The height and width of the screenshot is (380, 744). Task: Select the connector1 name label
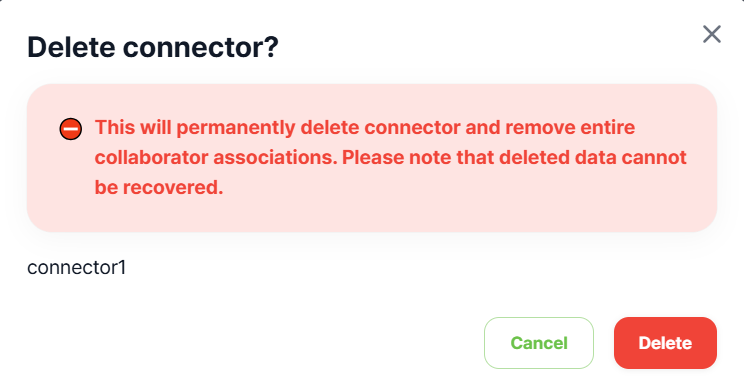coord(77,268)
